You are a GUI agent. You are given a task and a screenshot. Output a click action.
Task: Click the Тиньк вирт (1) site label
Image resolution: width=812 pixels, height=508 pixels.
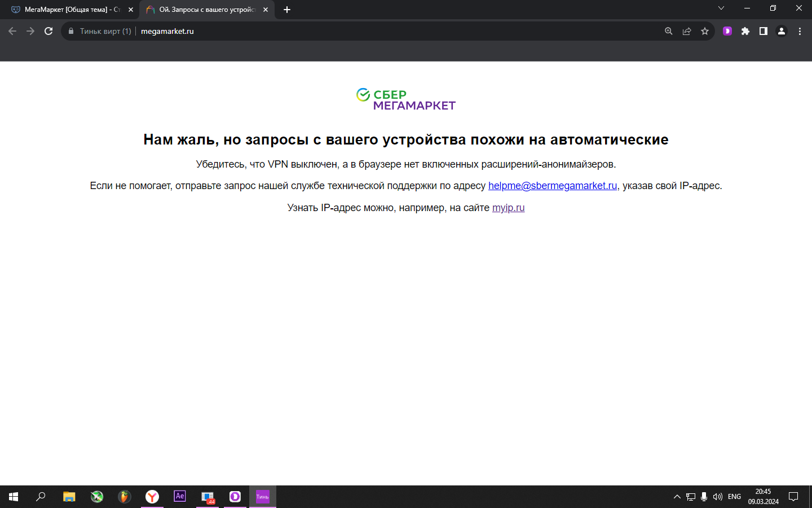point(105,31)
